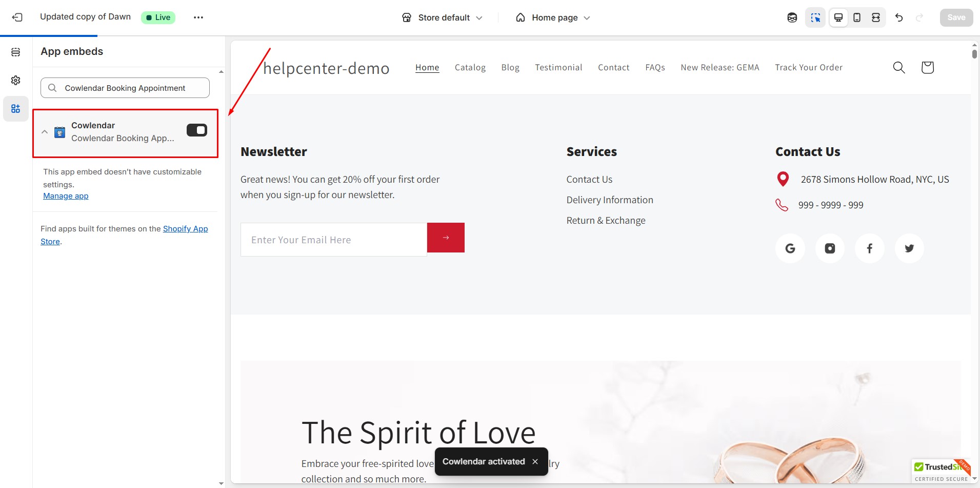Open the Catalog menu item in preview
This screenshot has width=980, height=488.
(x=470, y=67)
